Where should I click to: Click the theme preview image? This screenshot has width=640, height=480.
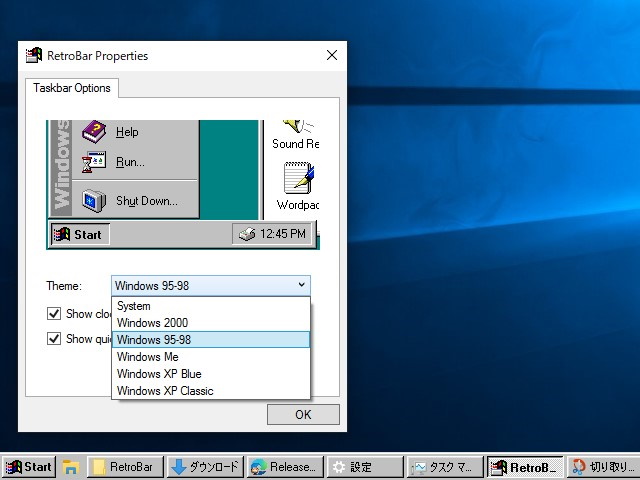pos(183,184)
